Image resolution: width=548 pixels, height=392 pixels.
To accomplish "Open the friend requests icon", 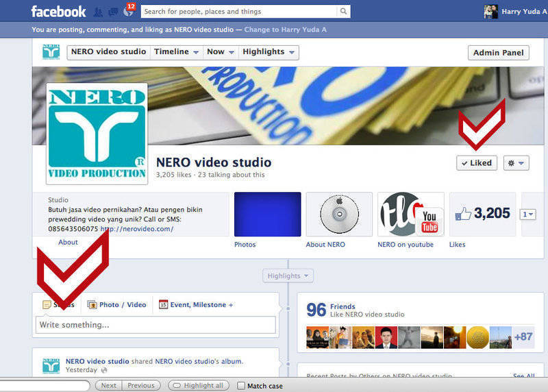I will [x=99, y=12].
